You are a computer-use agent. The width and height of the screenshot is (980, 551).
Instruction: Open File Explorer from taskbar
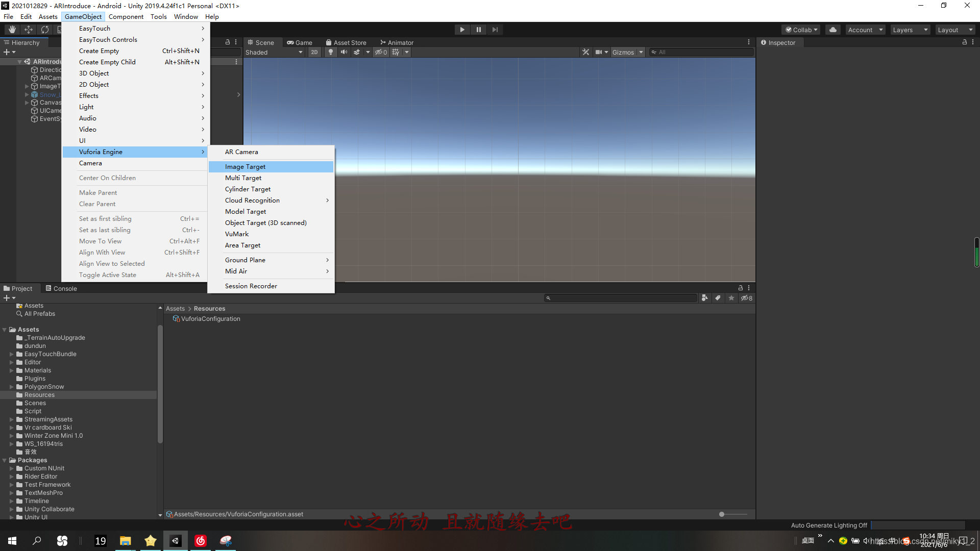(126, 541)
